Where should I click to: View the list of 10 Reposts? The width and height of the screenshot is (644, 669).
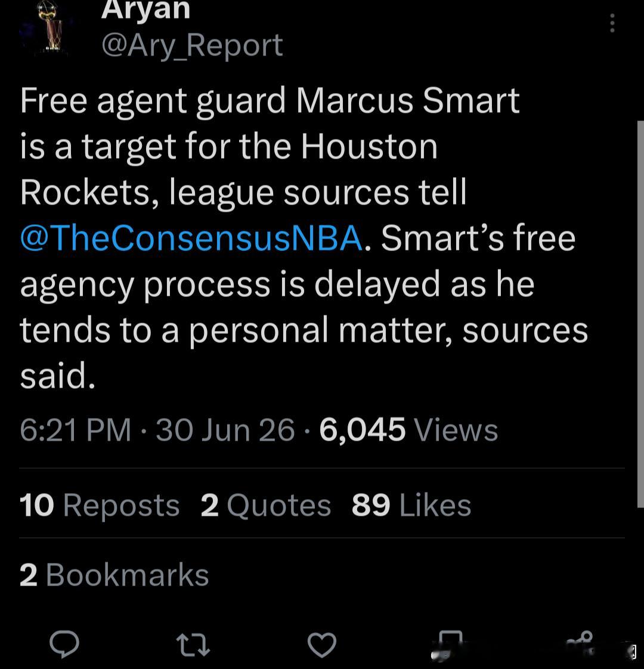(100, 505)
